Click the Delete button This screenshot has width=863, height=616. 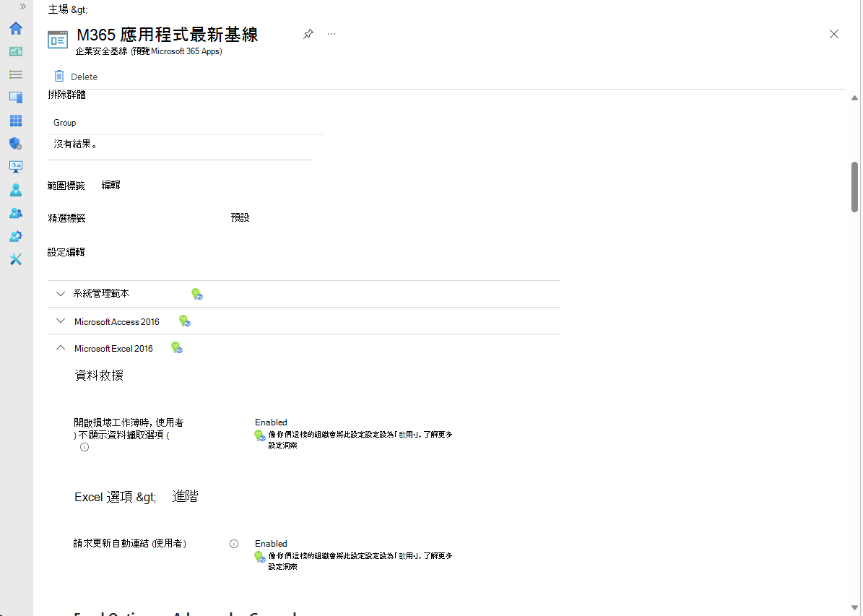pos(76,77)
